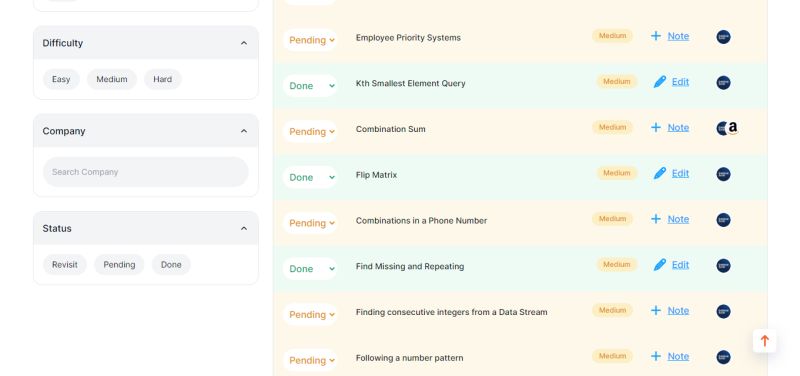Image resolution: width=800 pixels, height=376 pixels.
Task: Open the Kth Smallest Element Query problem
Action: (411, 84)
